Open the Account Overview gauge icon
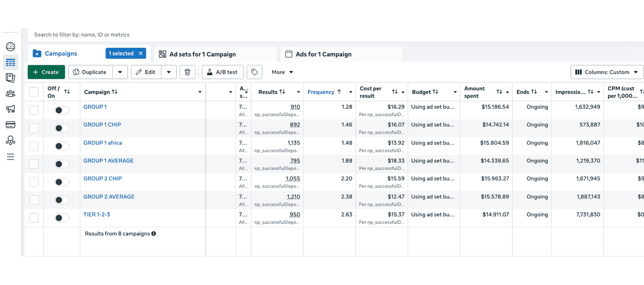This screenshot has height=285, width=644. click(11, 46)
